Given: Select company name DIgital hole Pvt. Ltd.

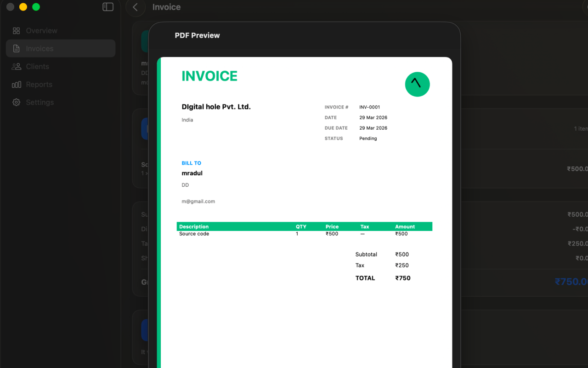Looking at the screenshot, I should click(x=216, y=107).
